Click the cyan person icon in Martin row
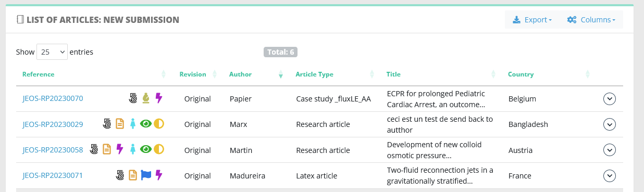The width and height of the screenshot is (644, 192). [x=133, y=149]
